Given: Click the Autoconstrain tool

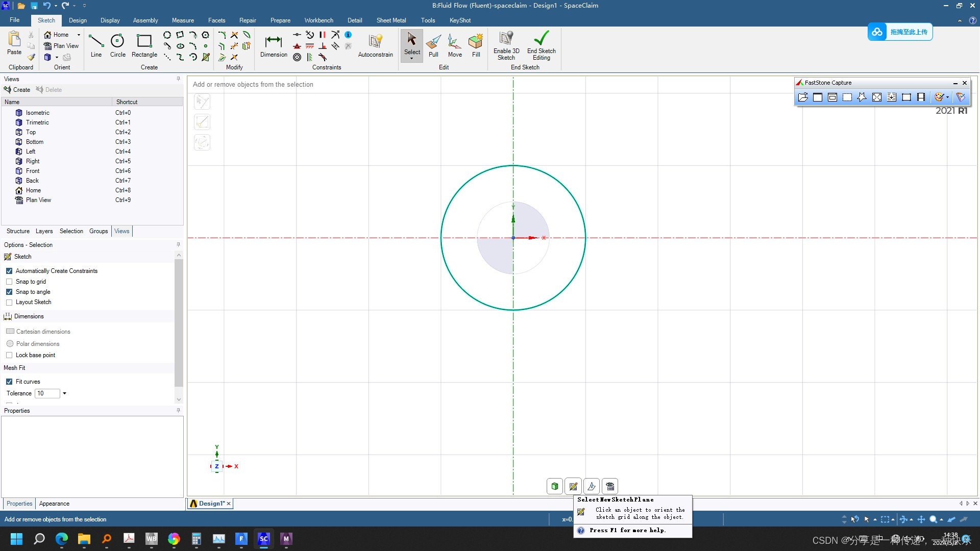Looking at the screenshot, I should point(375,45).
